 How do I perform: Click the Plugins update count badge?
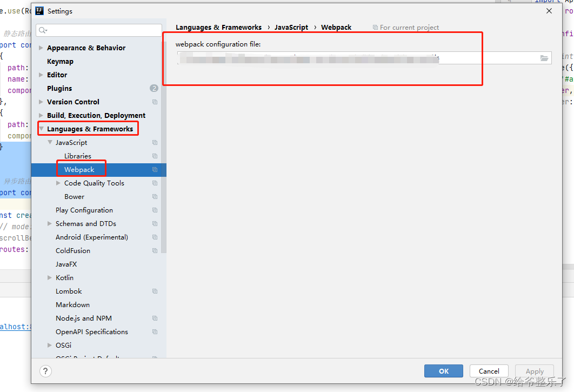153,88
